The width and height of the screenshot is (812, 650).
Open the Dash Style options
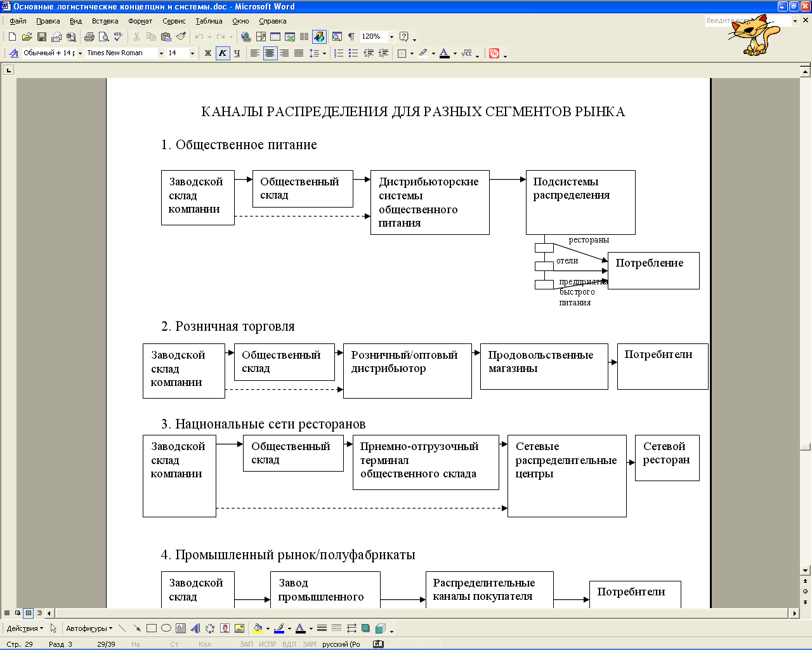coord(336,628)
